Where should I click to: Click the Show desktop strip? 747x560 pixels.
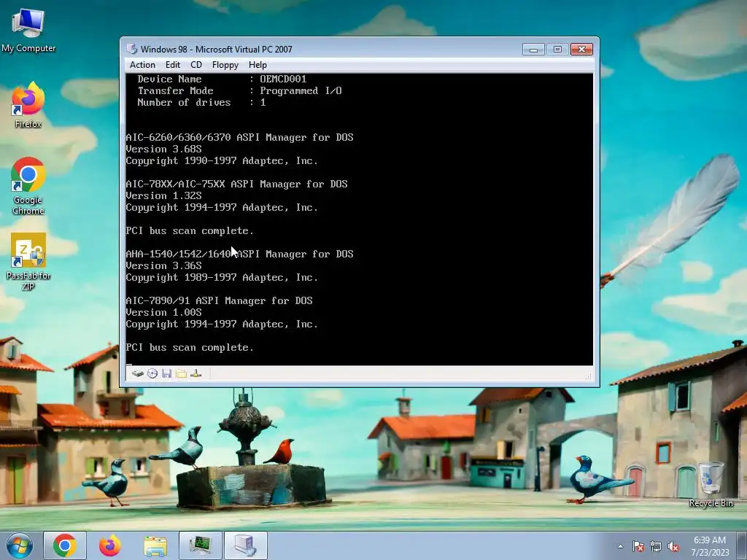pos(742,546)
